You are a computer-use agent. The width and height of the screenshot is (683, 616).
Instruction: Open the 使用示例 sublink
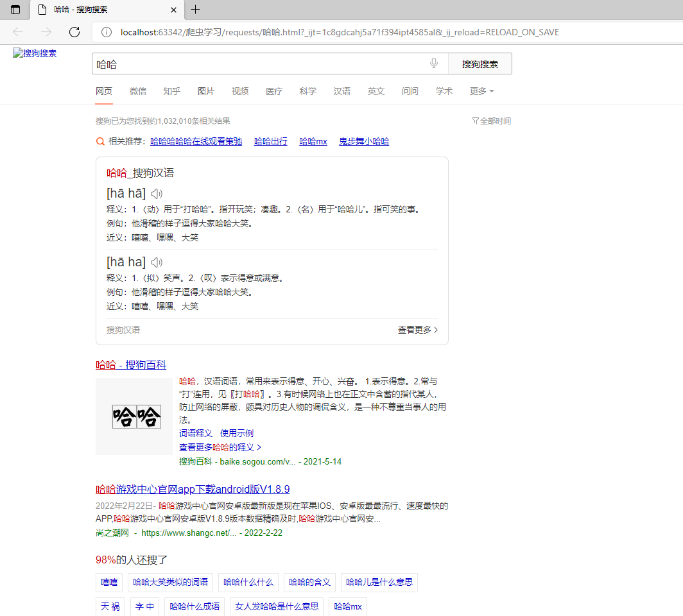[x=237, y=433]
